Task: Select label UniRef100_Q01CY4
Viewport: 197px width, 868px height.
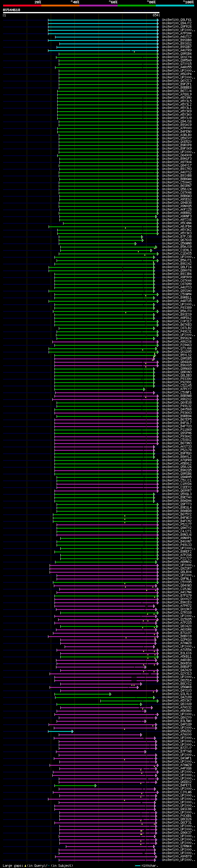Action: [x=177, y=57]
